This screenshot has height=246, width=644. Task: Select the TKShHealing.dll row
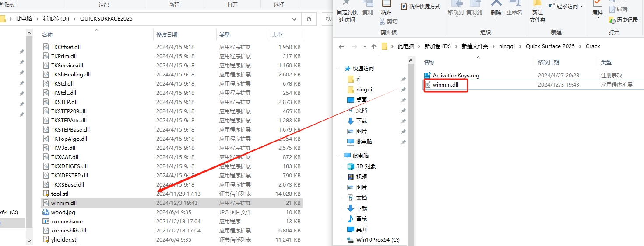(x=172, y=74)
